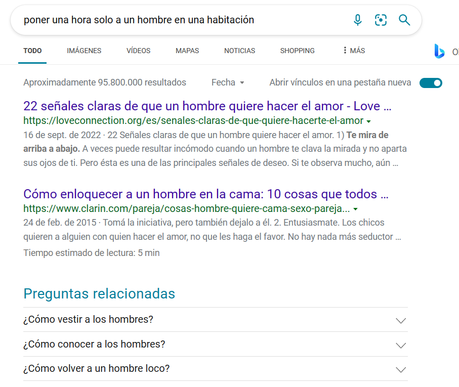459x387 pixels.
Task: Expand loveconnection.org URL dropdown arrow
Action: pos(369,121)
